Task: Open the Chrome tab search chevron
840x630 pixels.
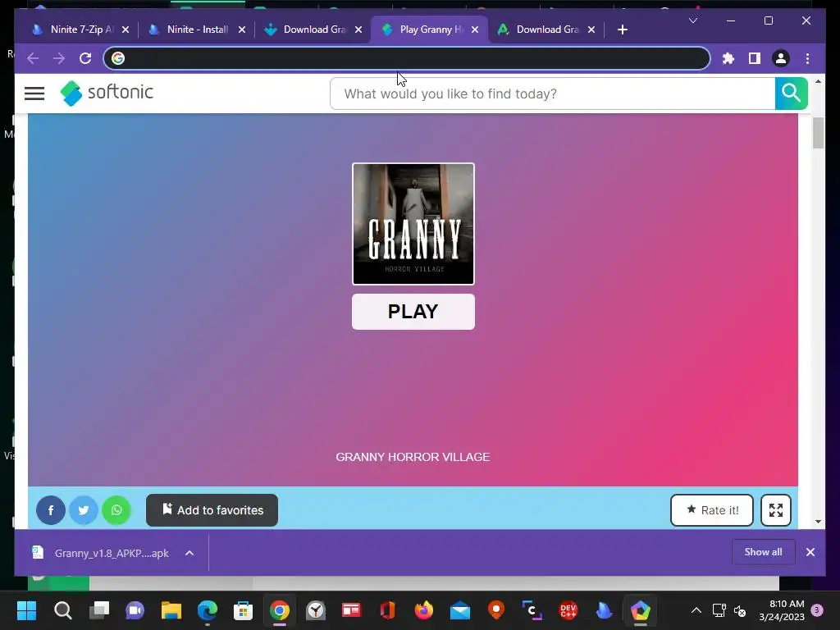Action: [x=692, y=21]
